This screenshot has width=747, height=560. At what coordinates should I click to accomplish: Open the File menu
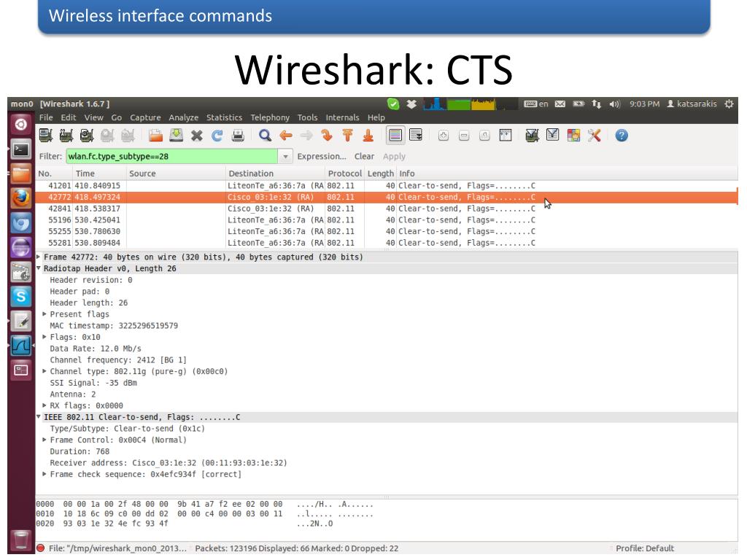[x=46, y=117]
